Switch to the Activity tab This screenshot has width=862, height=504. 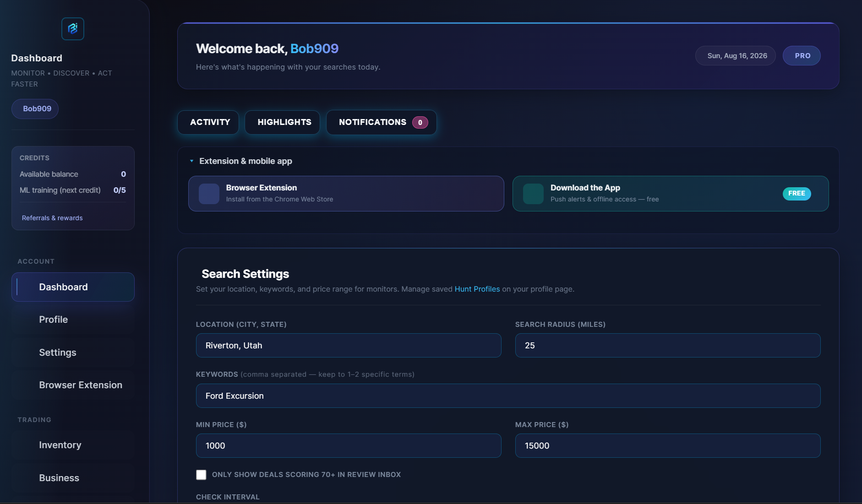click(x=208, y=122)
